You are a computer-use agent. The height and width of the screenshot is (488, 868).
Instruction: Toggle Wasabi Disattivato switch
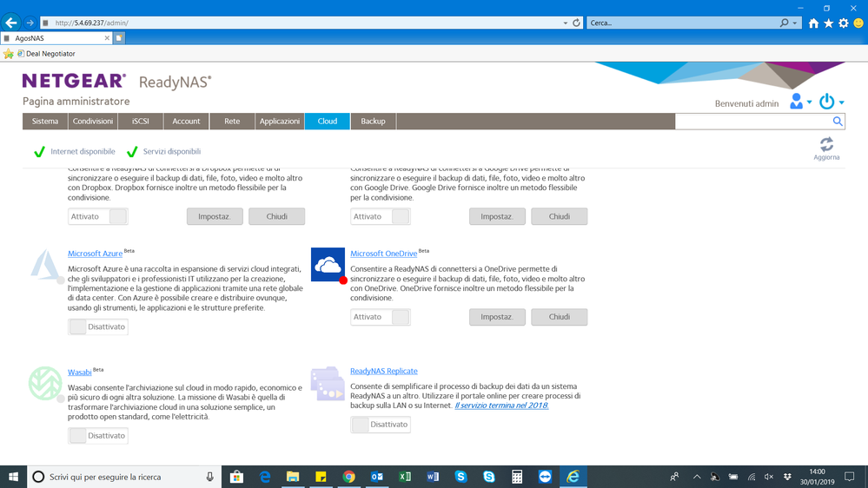click(x=98, y=435)
